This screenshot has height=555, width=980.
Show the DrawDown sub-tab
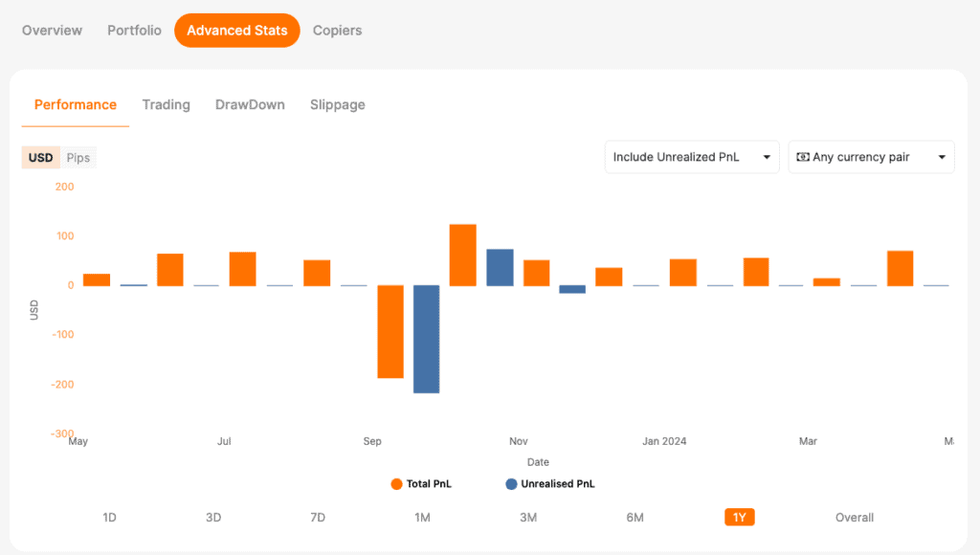click(x=250, y=104)
